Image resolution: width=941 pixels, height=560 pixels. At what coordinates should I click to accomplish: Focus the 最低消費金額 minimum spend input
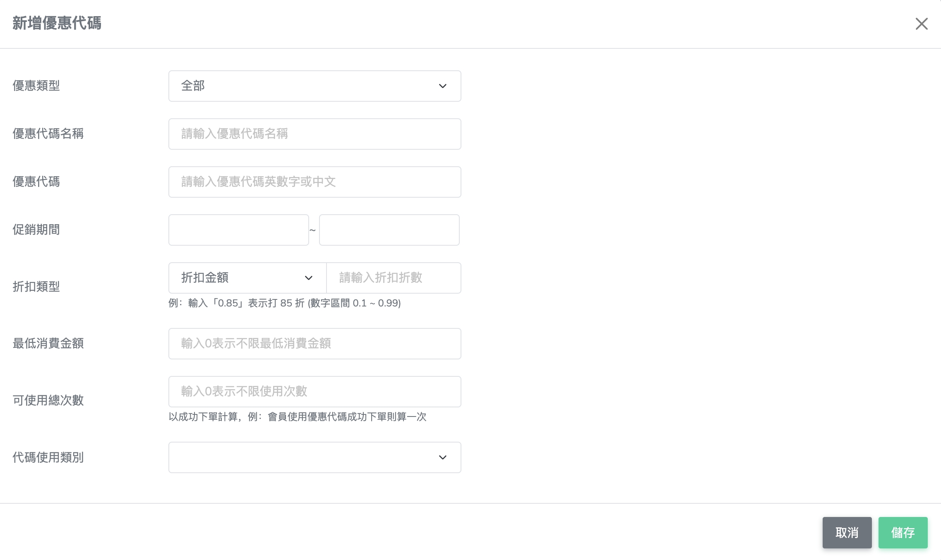point(314,344)
